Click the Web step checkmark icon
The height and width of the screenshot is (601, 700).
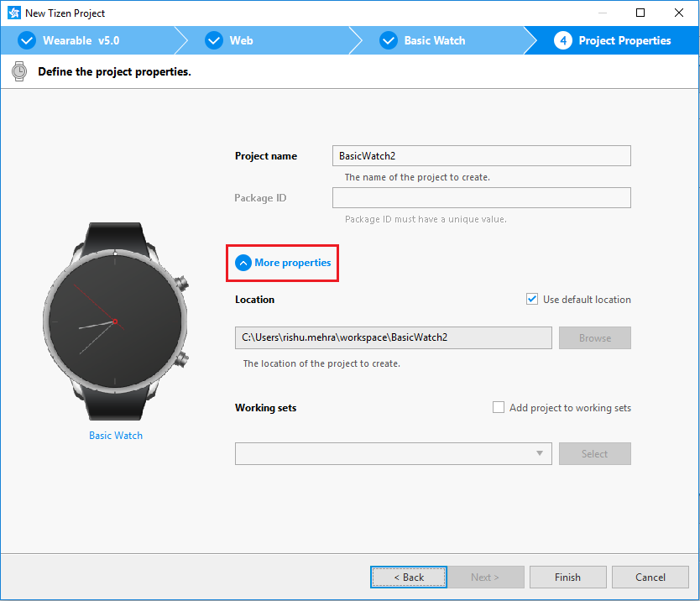215,40
